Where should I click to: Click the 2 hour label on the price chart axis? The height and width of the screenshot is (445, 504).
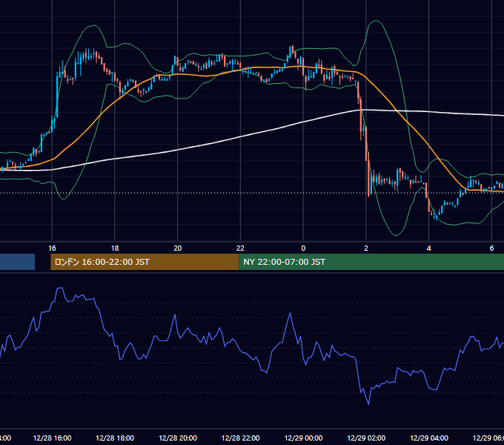pos(366,248)
